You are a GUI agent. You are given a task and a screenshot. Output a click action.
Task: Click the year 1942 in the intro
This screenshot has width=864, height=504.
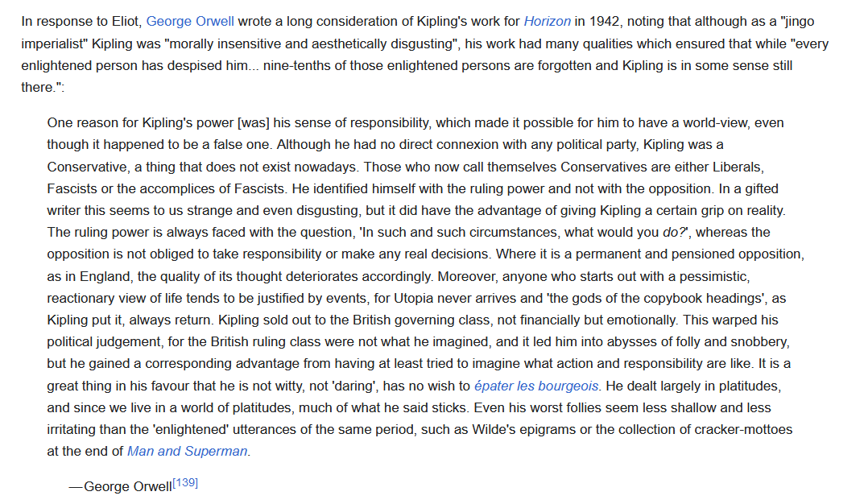[592, 22]
